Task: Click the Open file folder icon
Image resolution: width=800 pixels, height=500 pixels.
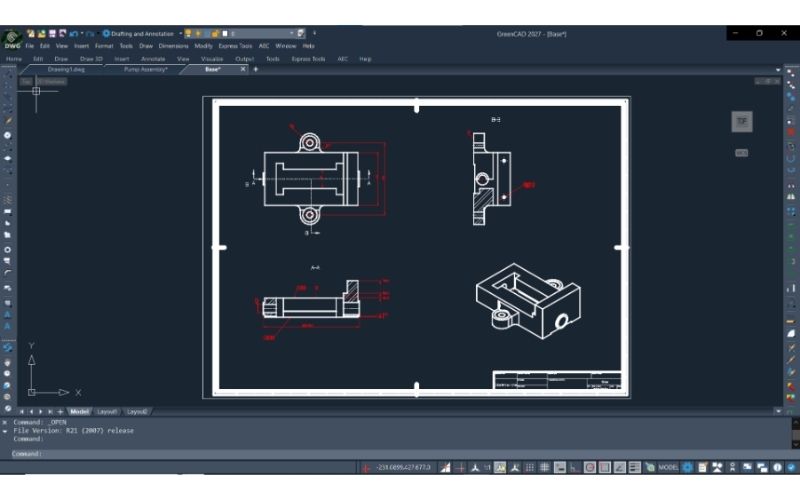Action: [42, 34]
